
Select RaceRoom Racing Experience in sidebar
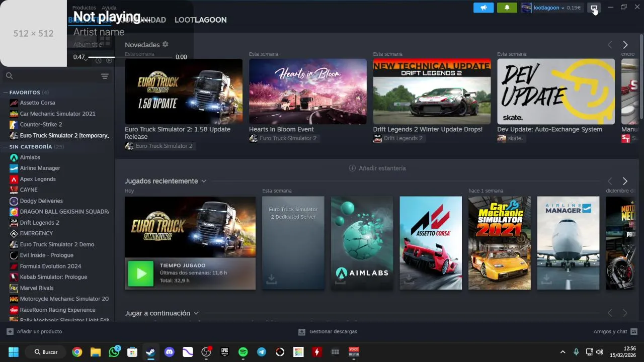[57, 310]
